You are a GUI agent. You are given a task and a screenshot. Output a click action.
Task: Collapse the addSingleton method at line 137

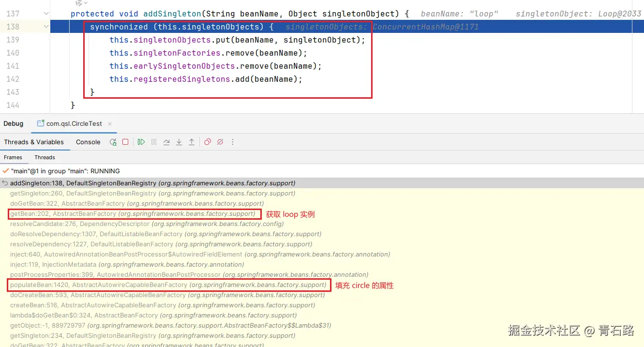click(x=46, y=14)
